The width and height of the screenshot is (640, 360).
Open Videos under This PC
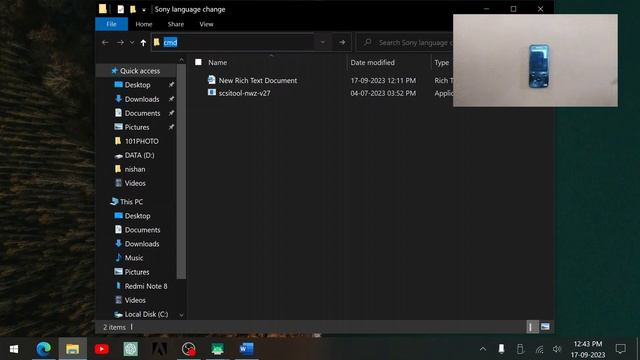tap(135, 300)
